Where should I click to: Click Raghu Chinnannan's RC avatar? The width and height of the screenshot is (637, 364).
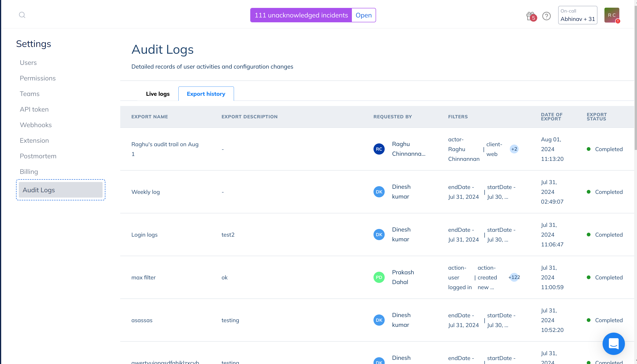click(x=379, y=149)
